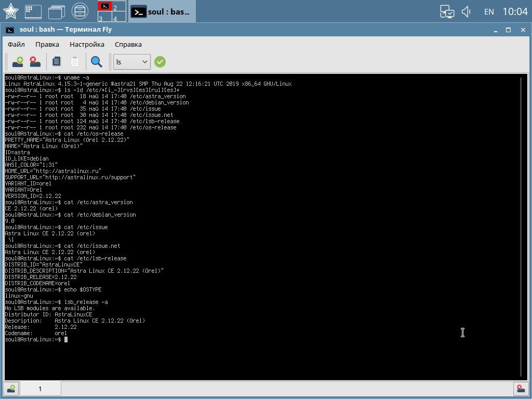Switch to virtual desktop 1
This screenshot has height=399, width=532.
pyautogui.click(x=105, y=6)
